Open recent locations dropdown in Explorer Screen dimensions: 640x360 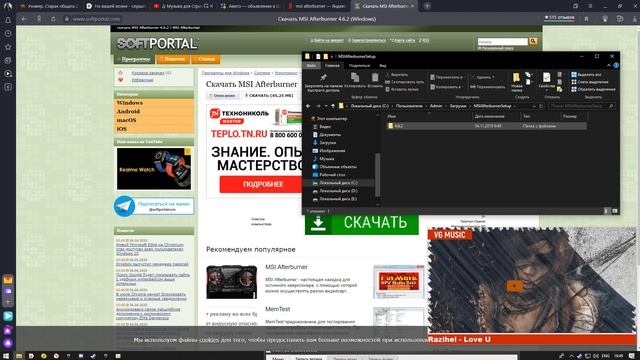click(326, 106)
